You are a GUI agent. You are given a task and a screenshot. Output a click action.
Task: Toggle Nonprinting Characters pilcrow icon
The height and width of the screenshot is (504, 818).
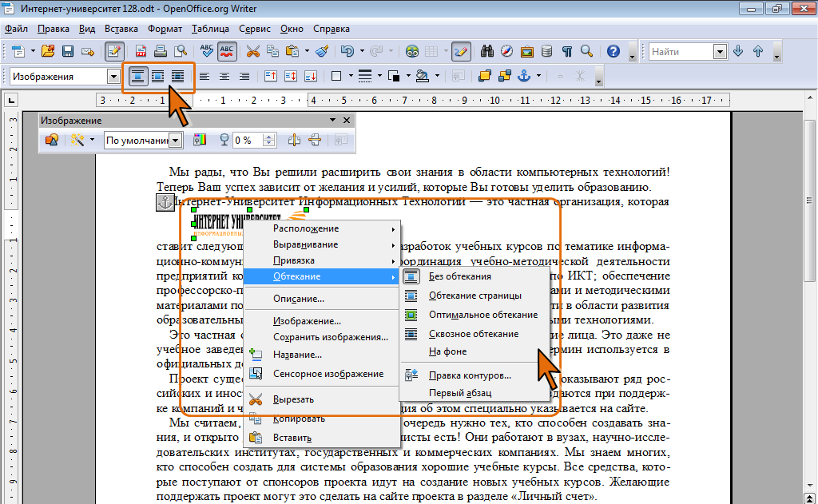pyautogui.click(x=566, y=51)
